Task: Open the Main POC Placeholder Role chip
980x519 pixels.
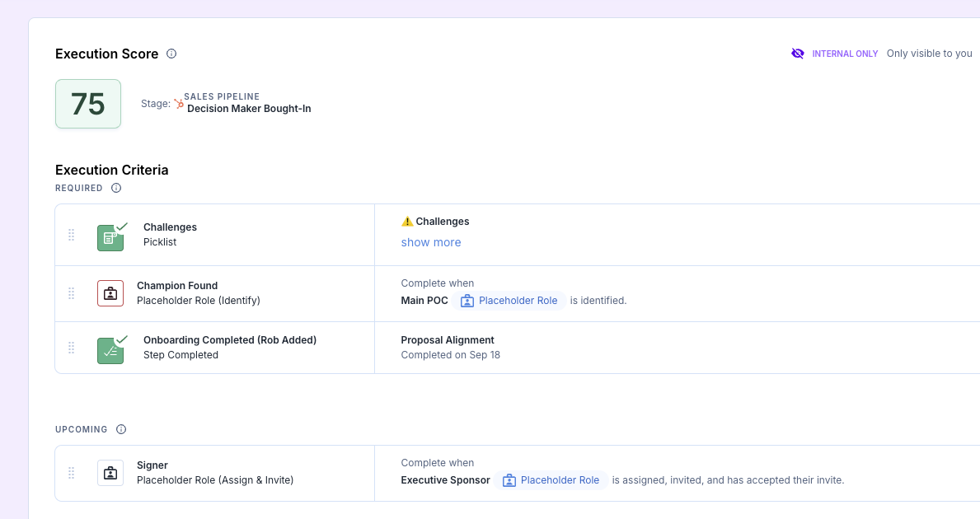Action: click(509, 301)
